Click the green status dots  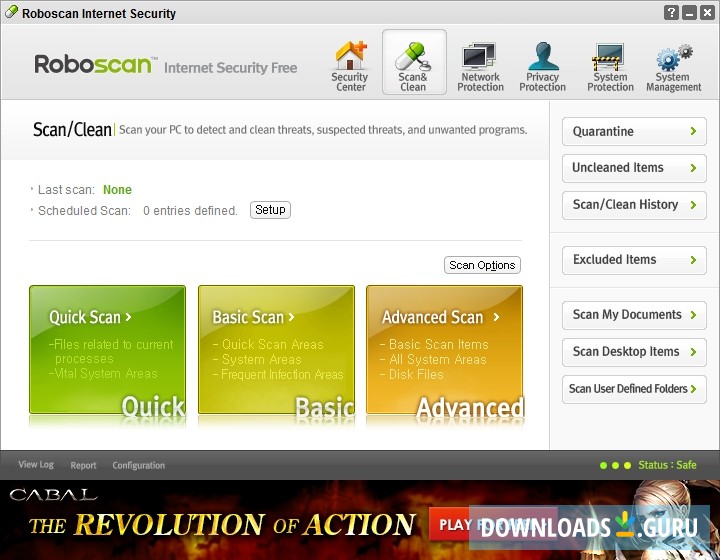coord(615,465)
